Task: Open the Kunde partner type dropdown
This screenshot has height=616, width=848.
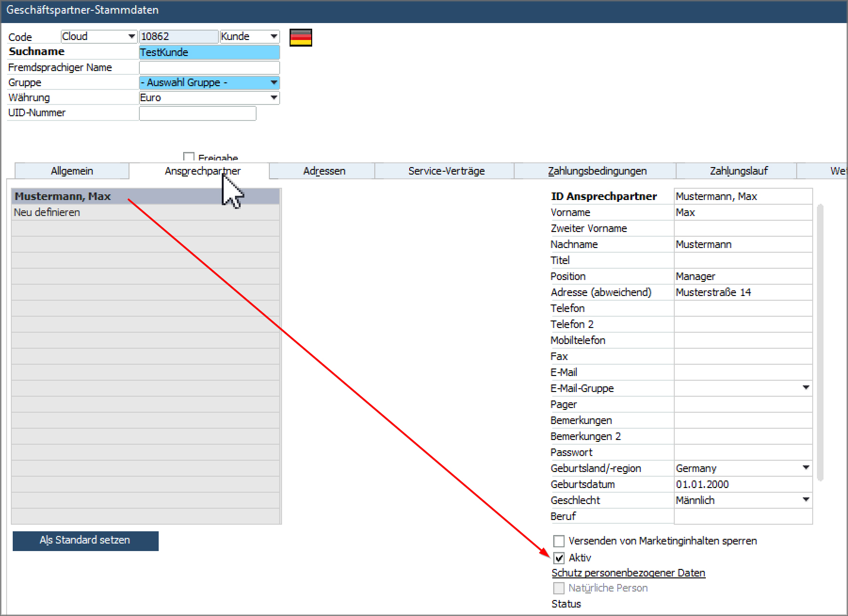Action: click(x=274, y=37)
